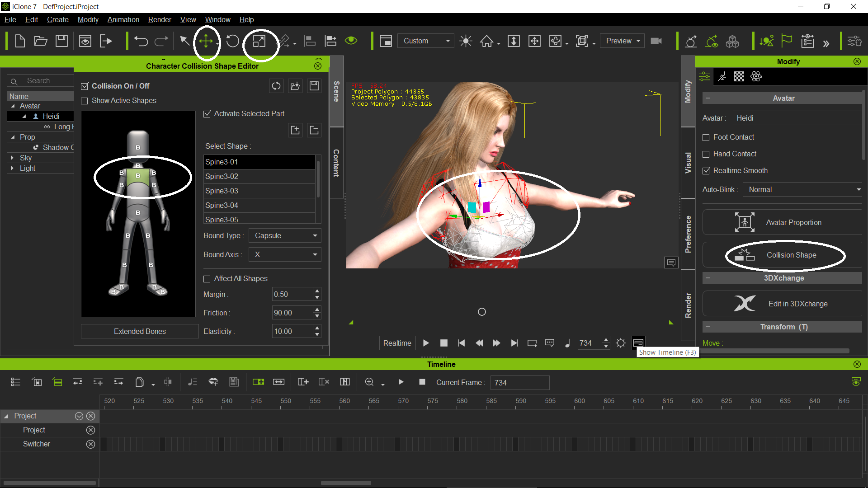The width and height of the screenshot is (868, 488).
Task: Enable Show Active Shapes checkbox
Action: point(85,101)
